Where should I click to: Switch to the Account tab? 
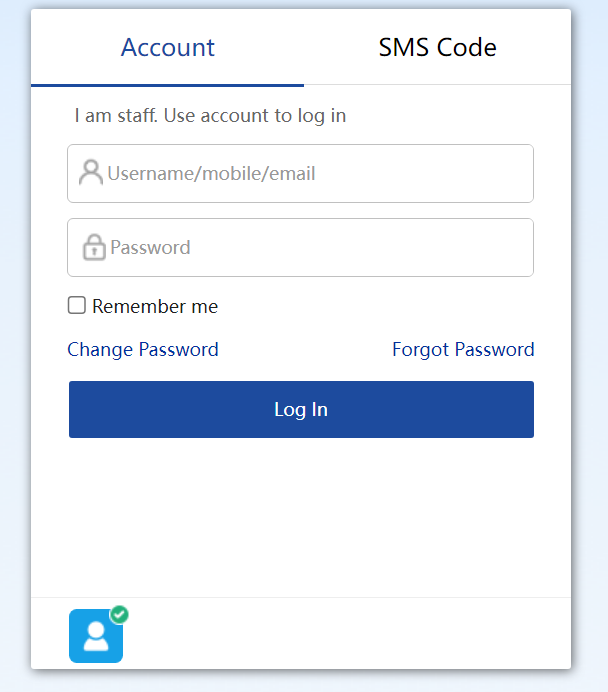(x=167, y=47)
